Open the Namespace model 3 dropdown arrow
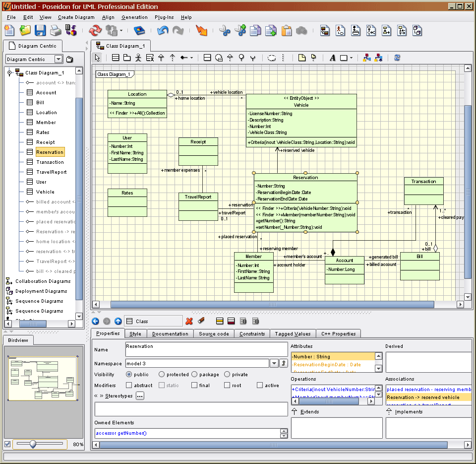 [x=274, y=363]
